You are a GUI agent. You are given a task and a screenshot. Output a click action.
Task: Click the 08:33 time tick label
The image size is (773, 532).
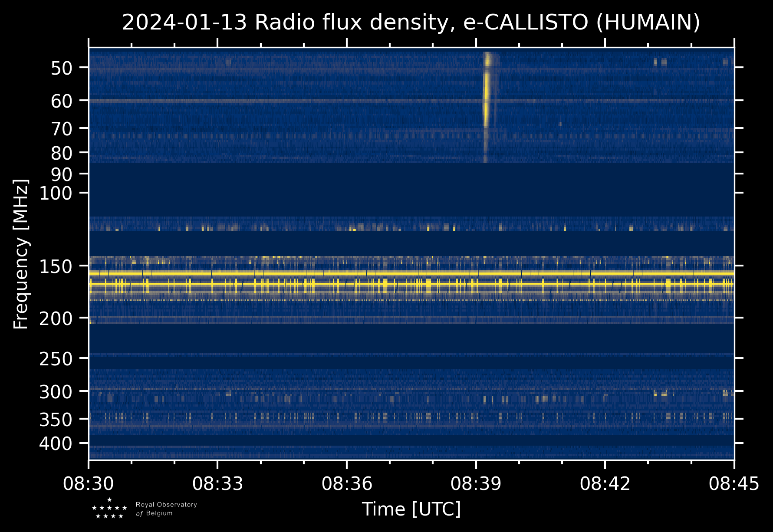(217, 483)
